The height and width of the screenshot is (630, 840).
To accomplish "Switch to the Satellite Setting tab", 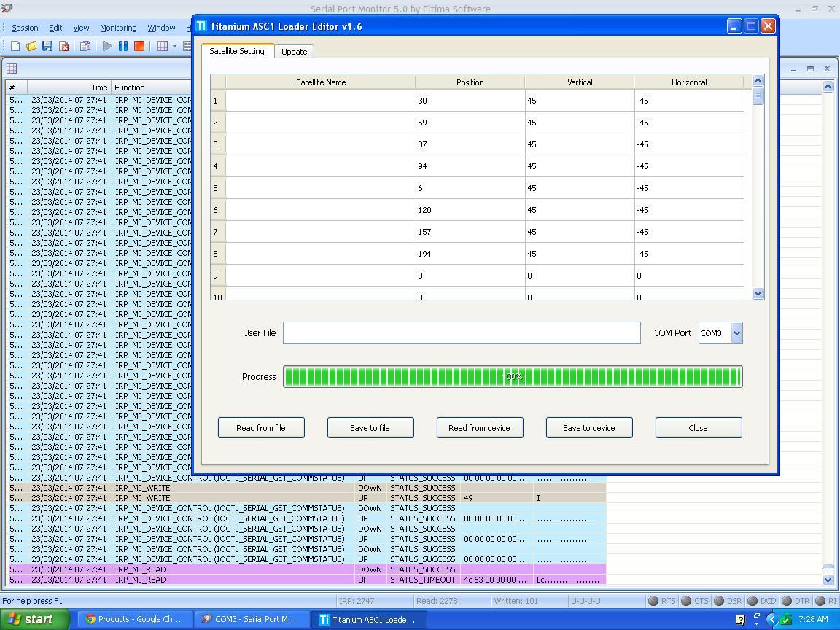I will [237, 52].
